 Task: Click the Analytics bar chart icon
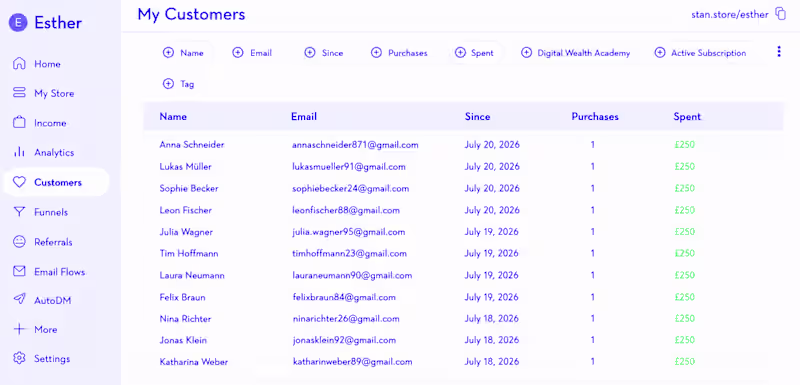(19, 152)
